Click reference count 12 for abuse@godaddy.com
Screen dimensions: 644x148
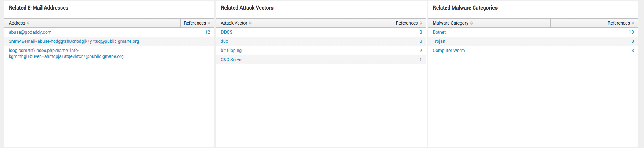coord(207,32)
